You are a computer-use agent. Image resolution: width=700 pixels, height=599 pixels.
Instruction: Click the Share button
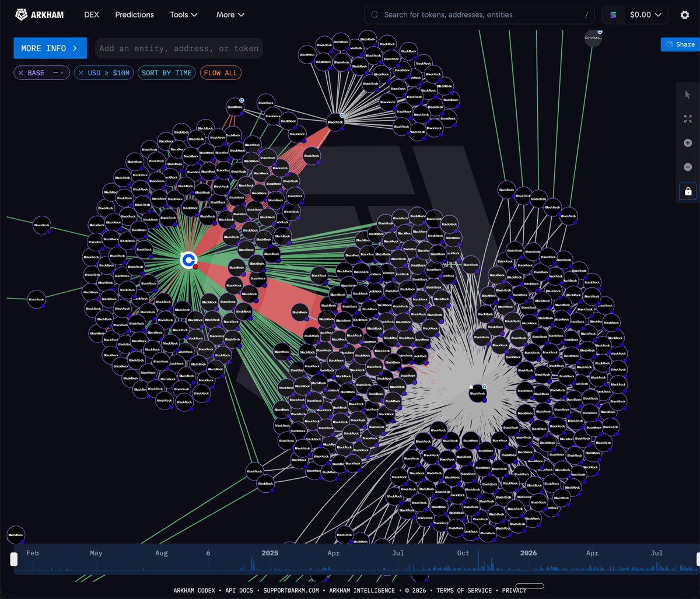680,44
